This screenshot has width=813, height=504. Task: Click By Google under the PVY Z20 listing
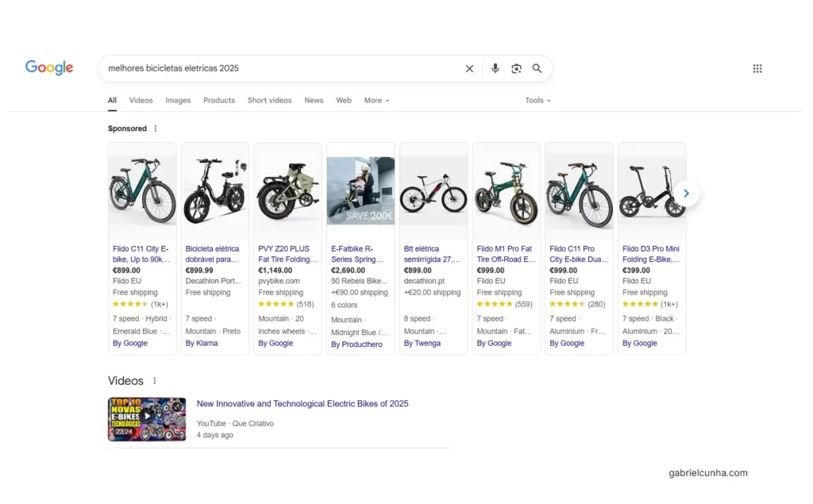coord(275,343)
